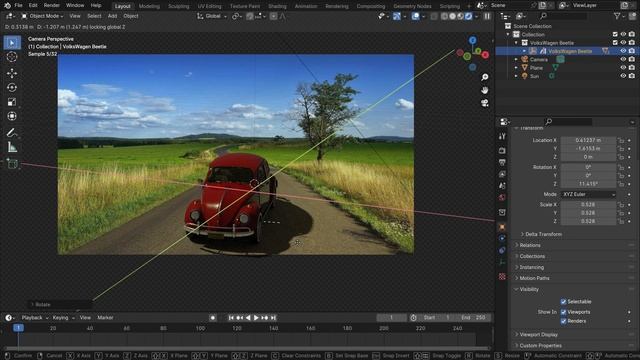Switch to the Shading workspace tab
This screenshot has width=640, height=360.
277,6
